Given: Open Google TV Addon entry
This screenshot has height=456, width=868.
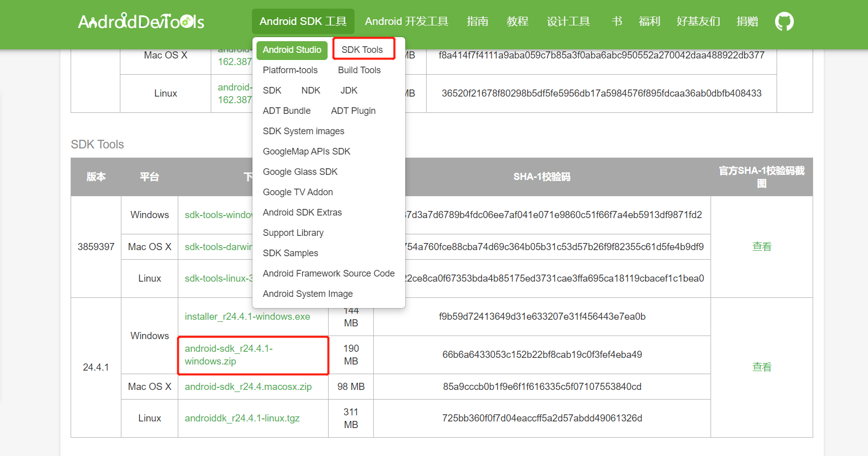Looking at the screenshot, I should 298,192.
